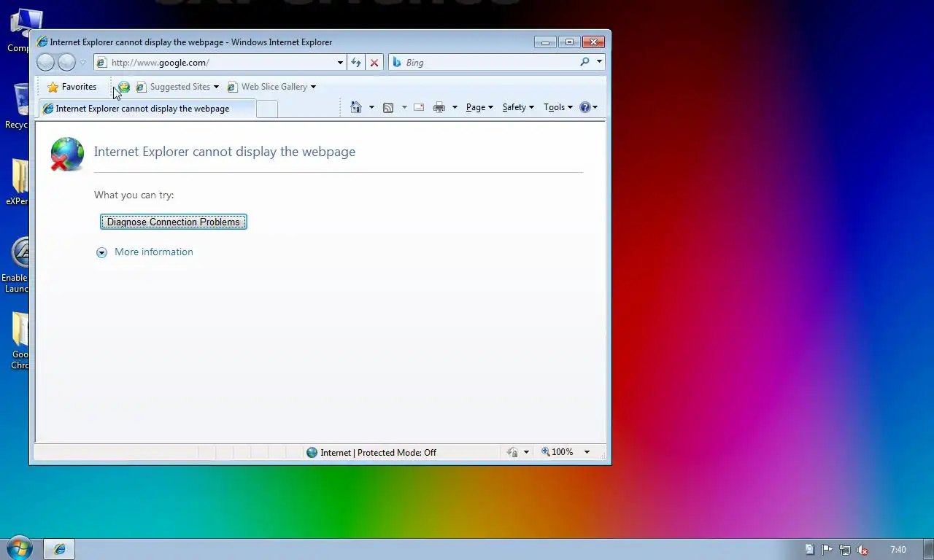This screenshot has width=934, height=560.
Task: Open the Page menu
Action: 479,107
